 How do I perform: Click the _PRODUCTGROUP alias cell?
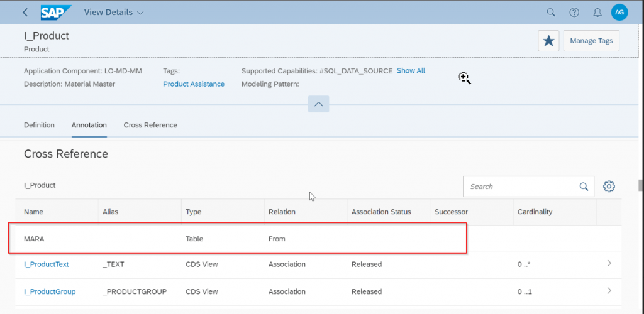pyautogui.click(x=135, y=292)
